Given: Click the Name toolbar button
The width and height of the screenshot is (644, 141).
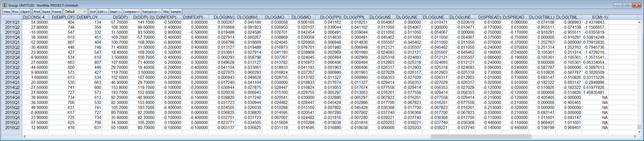Looking at the screenshot, I should (46, 12).
